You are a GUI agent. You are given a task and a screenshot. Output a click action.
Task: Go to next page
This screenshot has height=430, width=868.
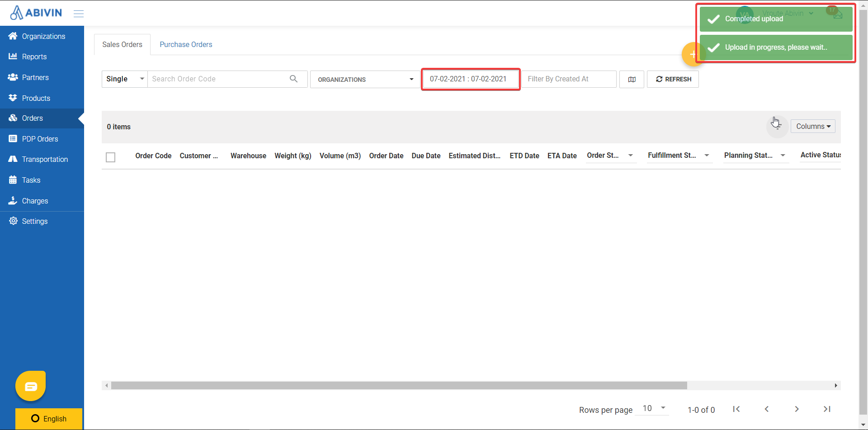click(797, 409)
